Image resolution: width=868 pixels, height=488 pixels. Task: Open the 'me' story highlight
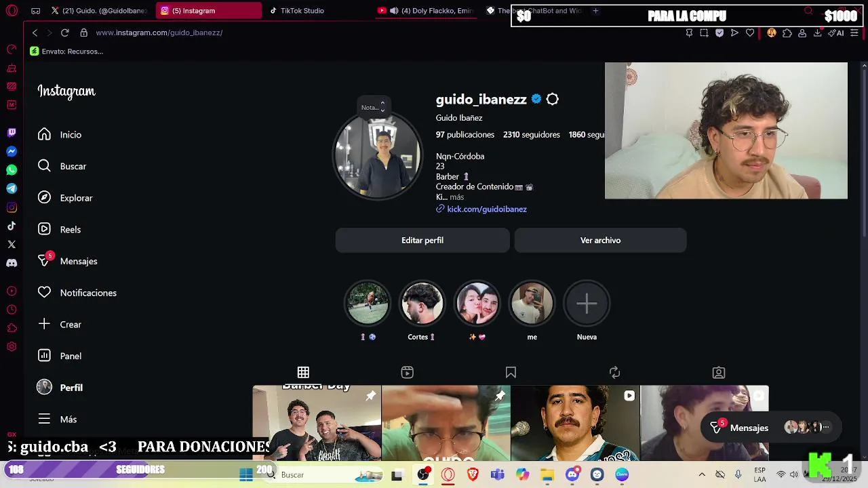point(532,303)
